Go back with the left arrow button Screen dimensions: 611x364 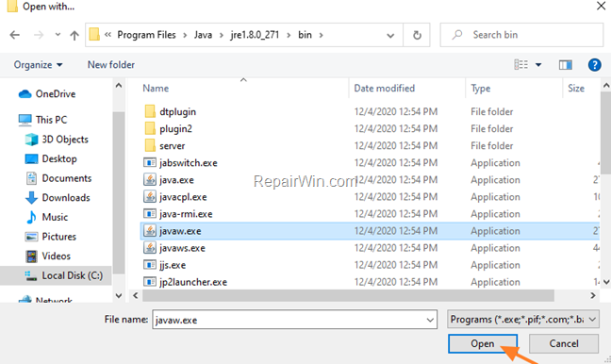pos(15,35)
